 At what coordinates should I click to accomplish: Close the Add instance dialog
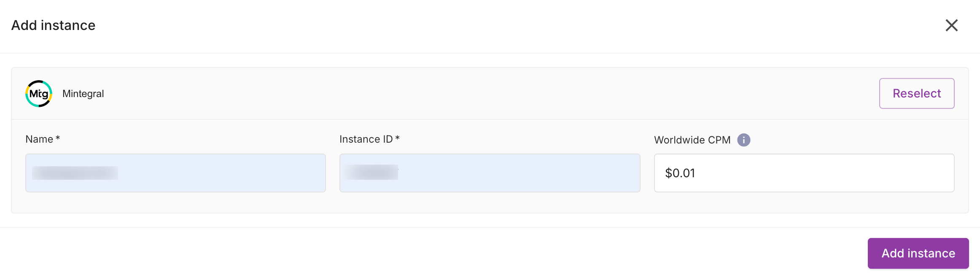pos(951,25)
